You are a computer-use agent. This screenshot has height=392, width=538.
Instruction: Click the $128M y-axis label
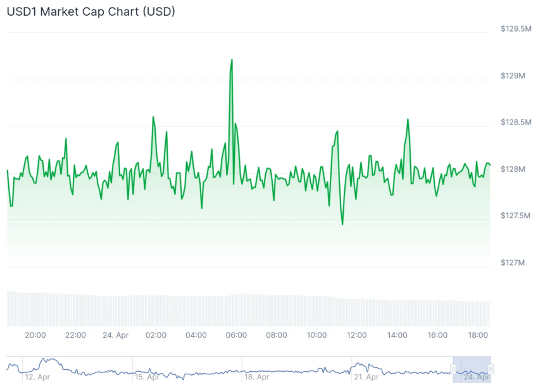point(513,169)
